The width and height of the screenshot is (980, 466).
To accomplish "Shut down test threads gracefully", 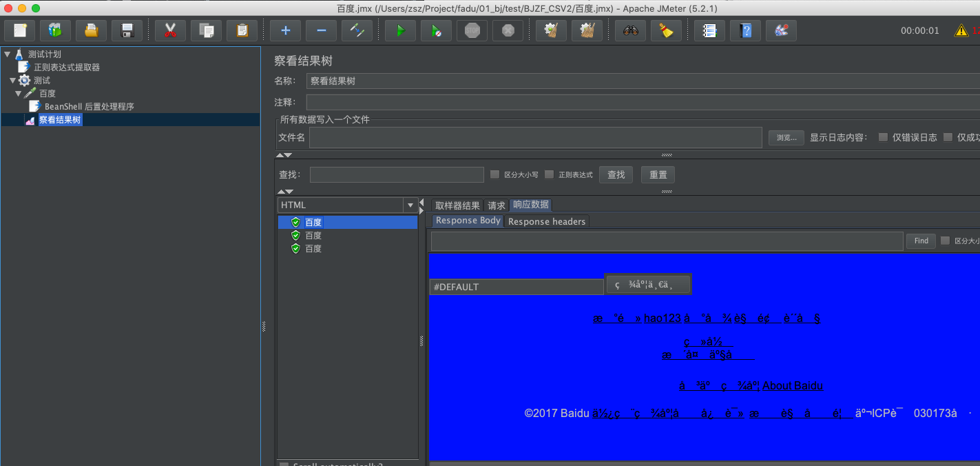I will (508, 30).
